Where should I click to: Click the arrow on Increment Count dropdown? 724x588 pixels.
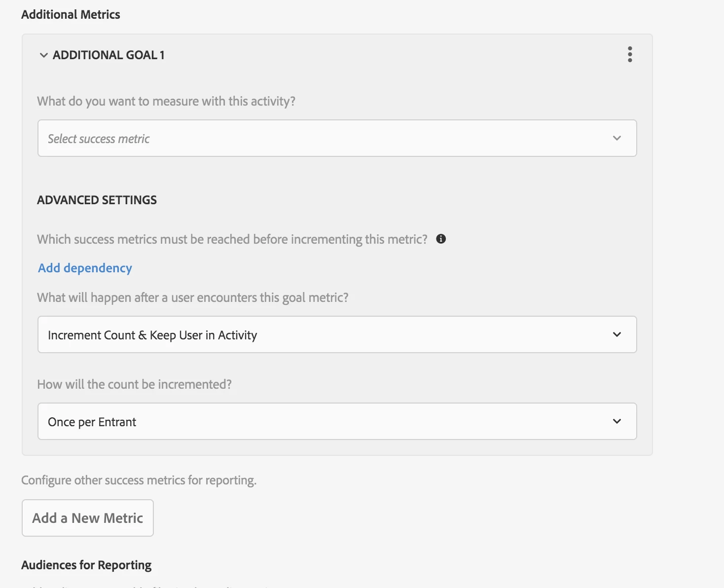click(x=616, y=335)
